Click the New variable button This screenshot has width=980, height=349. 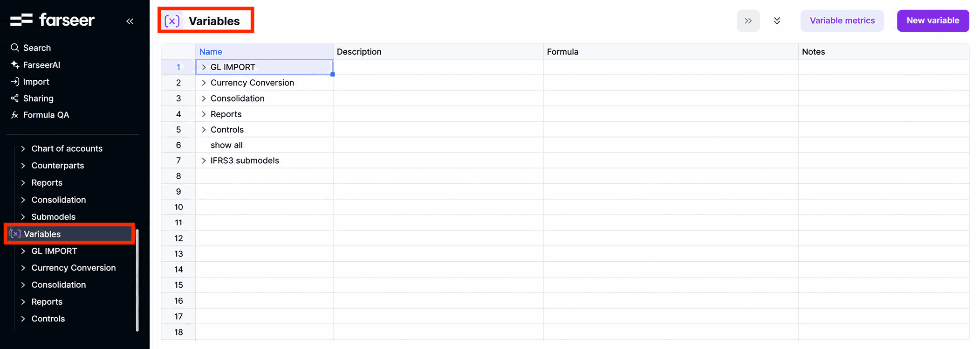[933, 21]
